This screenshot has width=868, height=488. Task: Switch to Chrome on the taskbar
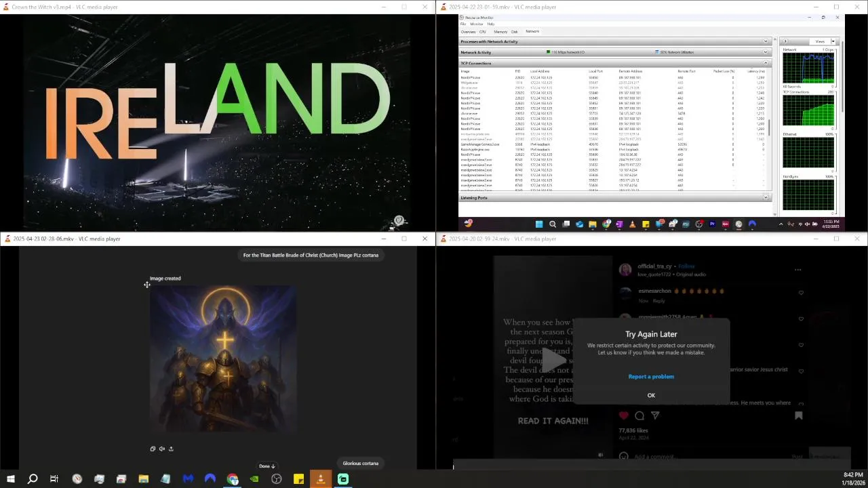tap(233, 479)
